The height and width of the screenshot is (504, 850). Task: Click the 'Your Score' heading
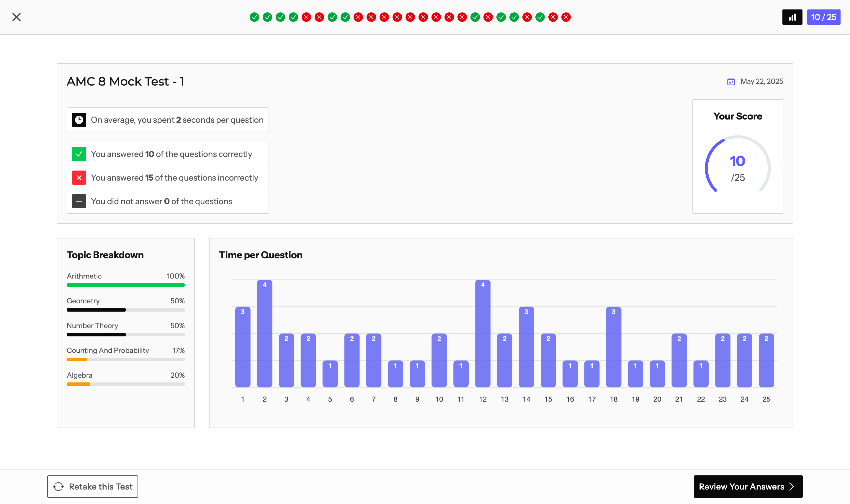tap(738, 116)
